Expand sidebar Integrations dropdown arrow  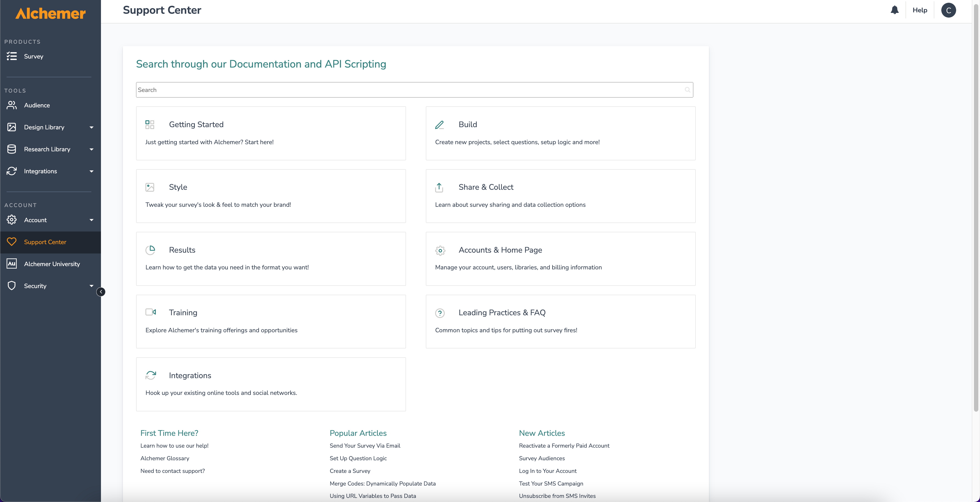91,172
